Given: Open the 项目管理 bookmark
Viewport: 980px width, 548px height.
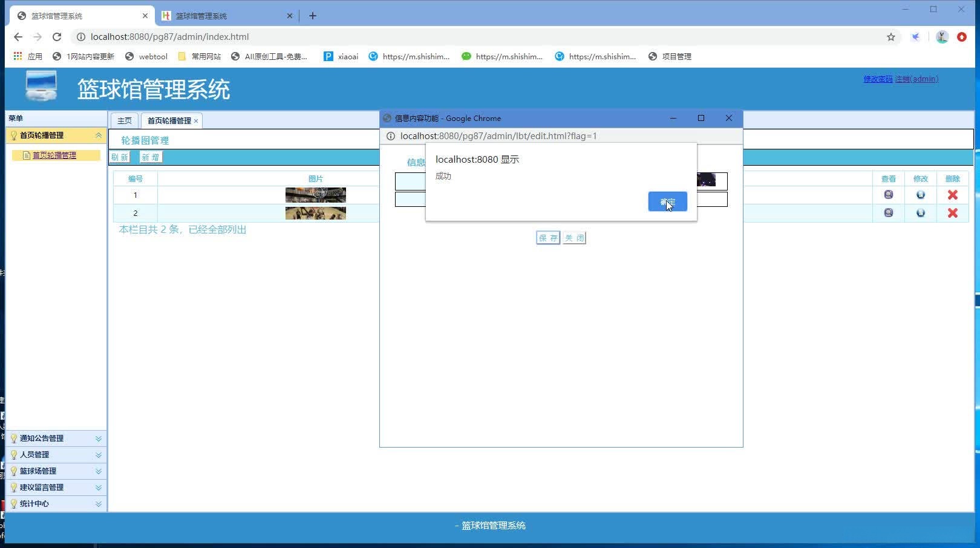Looking at the screenshot, I should 670,56.
